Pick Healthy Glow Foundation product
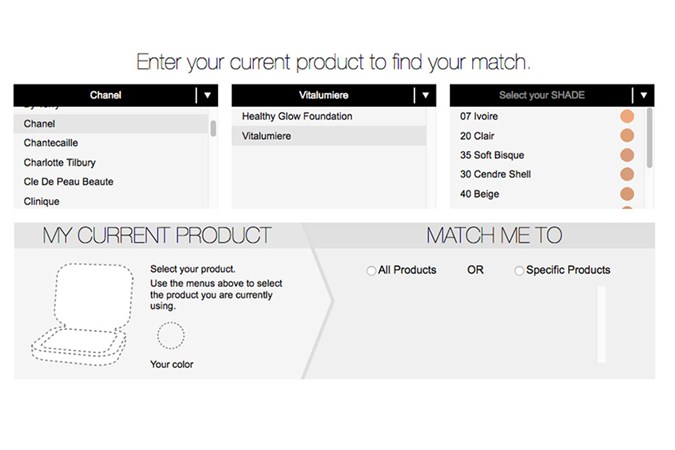Screen dimensions: 675x450 (x=297, y=116)
